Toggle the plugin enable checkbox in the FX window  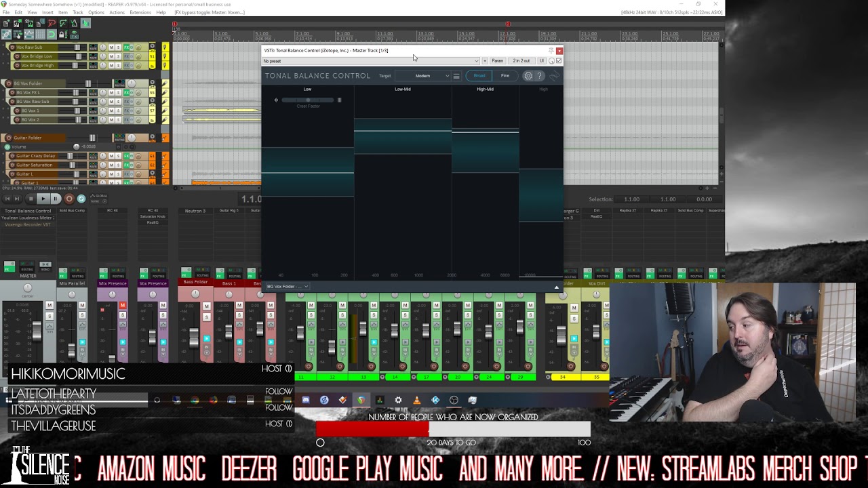pyautogui.click(x=559, y=61)
